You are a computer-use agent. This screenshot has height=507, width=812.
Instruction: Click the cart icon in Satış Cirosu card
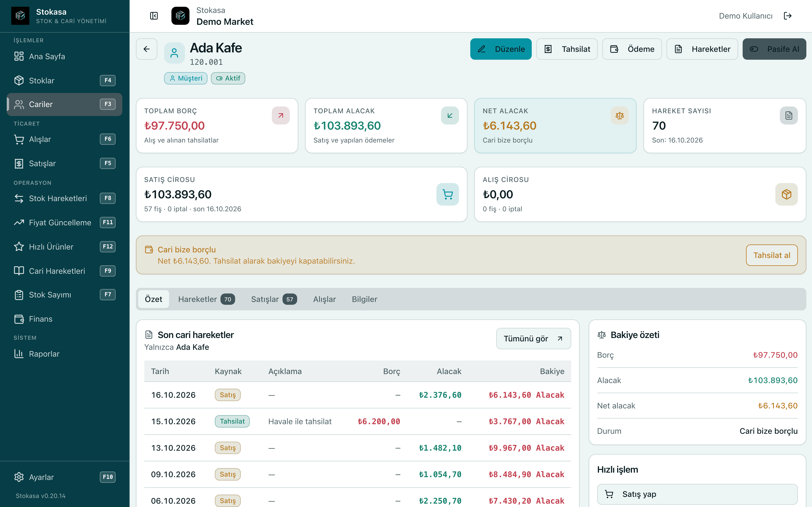448,194
